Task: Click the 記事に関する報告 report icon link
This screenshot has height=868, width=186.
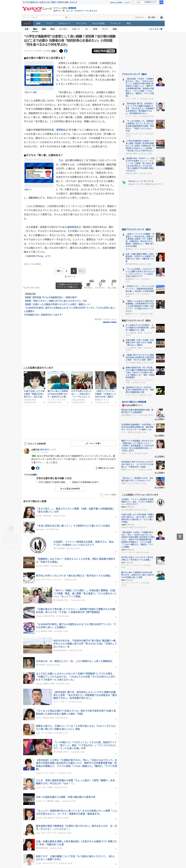Action: 32,287
